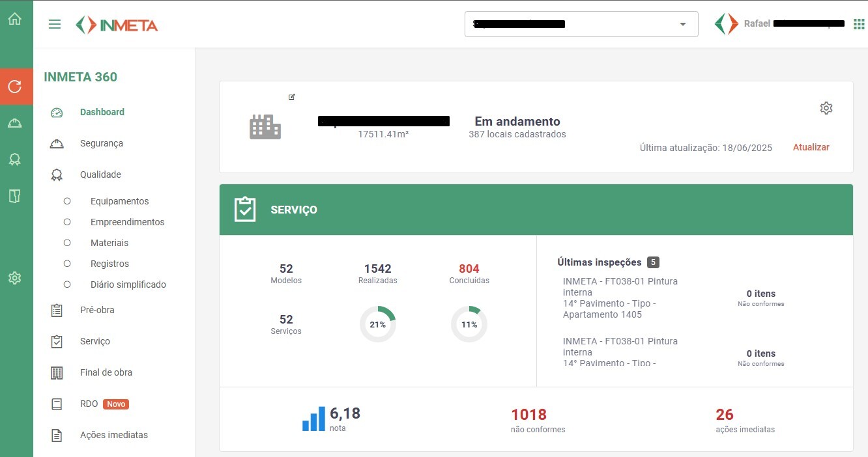Collapse the sidebar with the hamburger menu
This screenshot has height=457, width=868.
(55, 23)
